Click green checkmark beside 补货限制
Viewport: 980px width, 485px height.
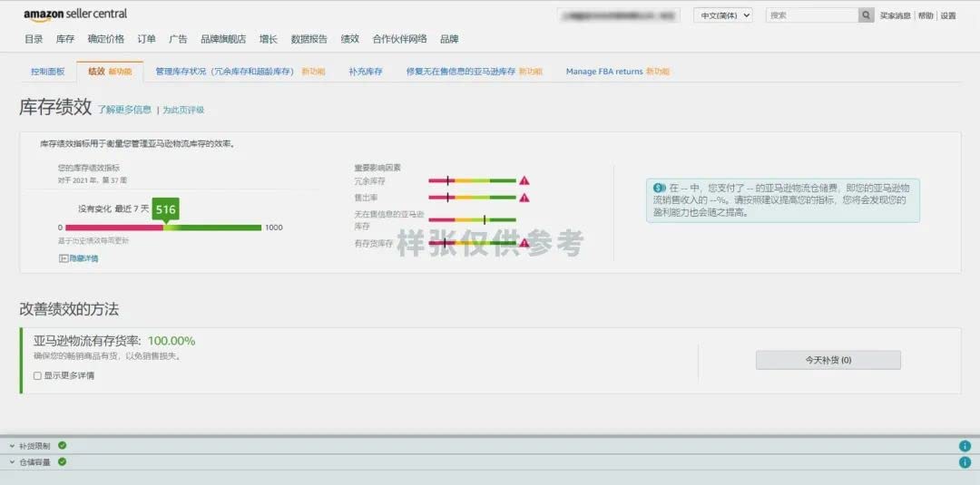pos(62,445)
